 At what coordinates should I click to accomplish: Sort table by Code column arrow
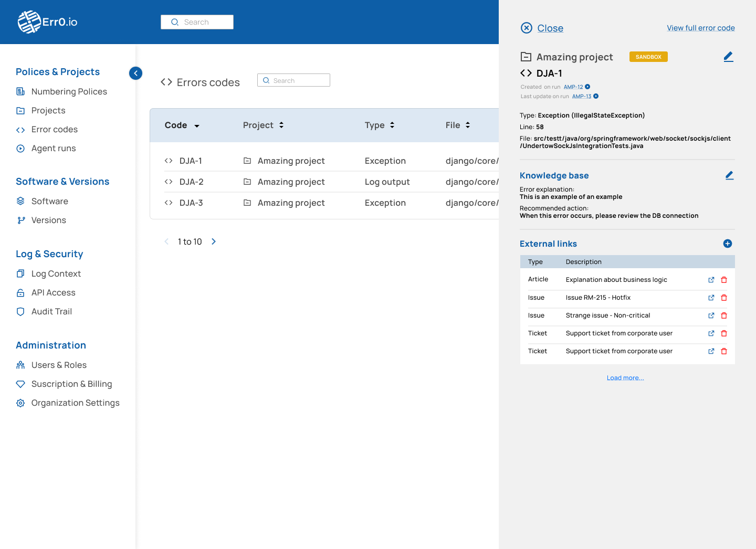coord(197,126)
